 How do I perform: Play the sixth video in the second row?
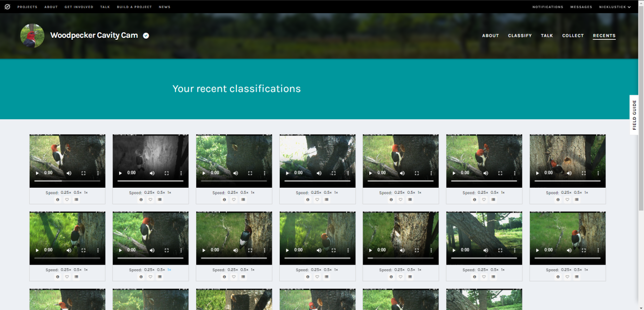pyautogui.click(x=454, y=250)
